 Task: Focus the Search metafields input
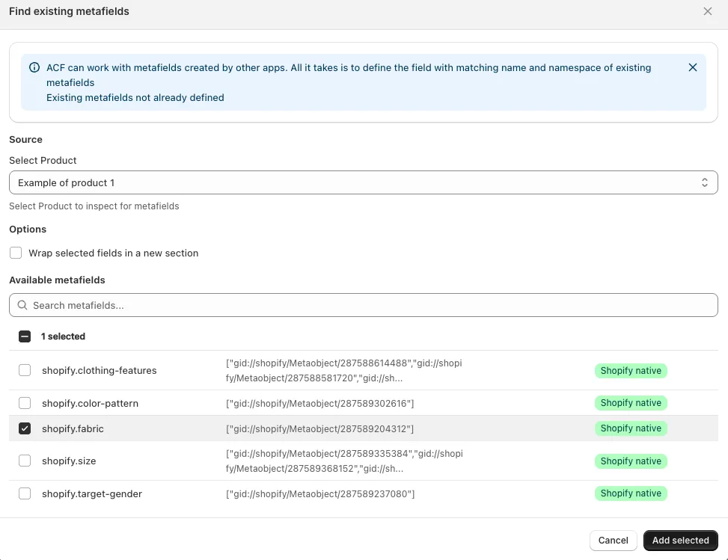tap(363, 305)
